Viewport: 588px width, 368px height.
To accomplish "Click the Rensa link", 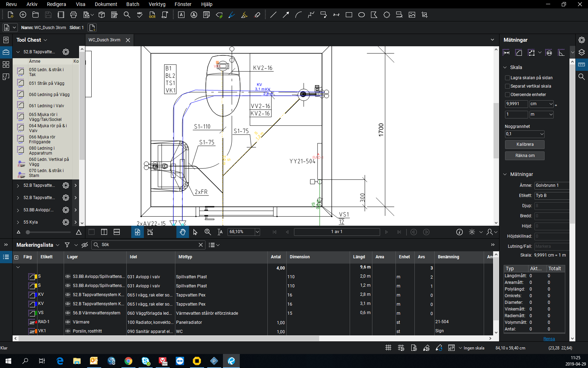I will click(x=549, y=339).
